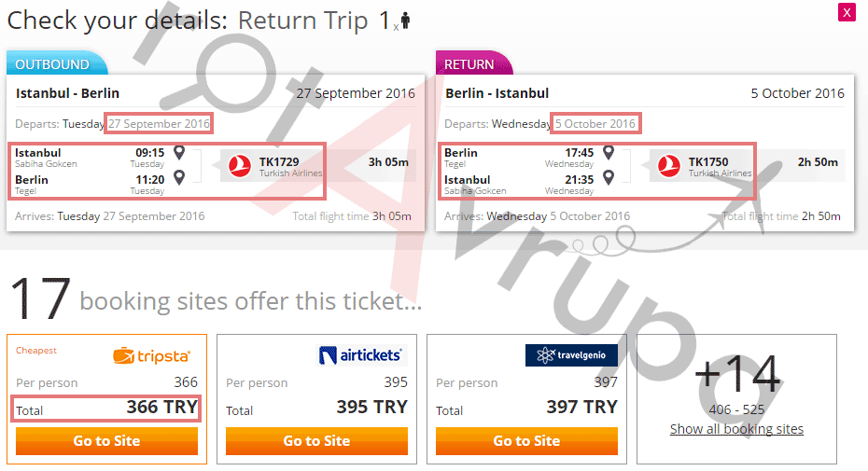Click the Berlin departure location pin in Return
The height and width of the screenshot is (471, 868).
point(609,153)
